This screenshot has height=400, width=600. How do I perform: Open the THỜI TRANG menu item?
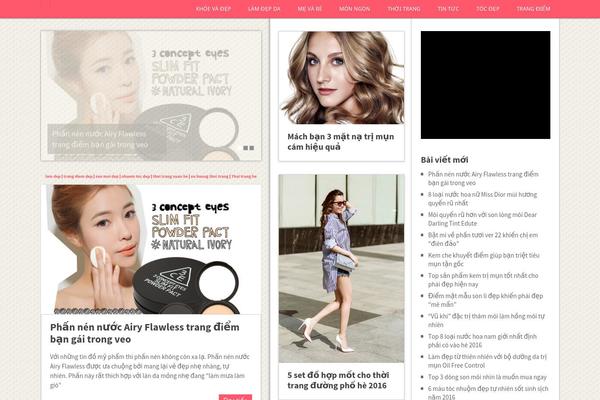tap(404, 9)
